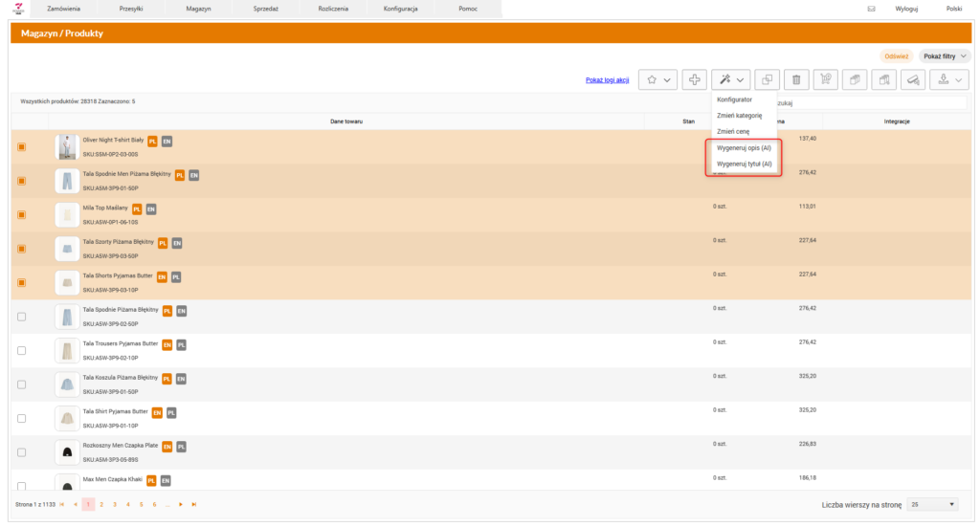The image size is (980, 527).
Task: Click the trash icon to delete products
Action: point(796,80)
